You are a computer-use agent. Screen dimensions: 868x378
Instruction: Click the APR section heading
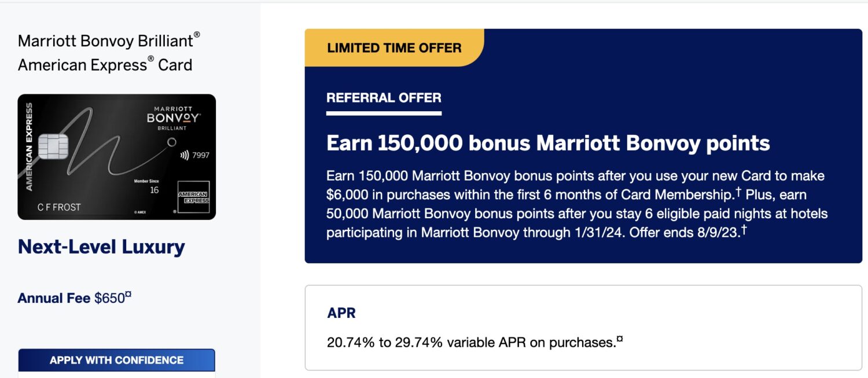[x=341, y=313]
